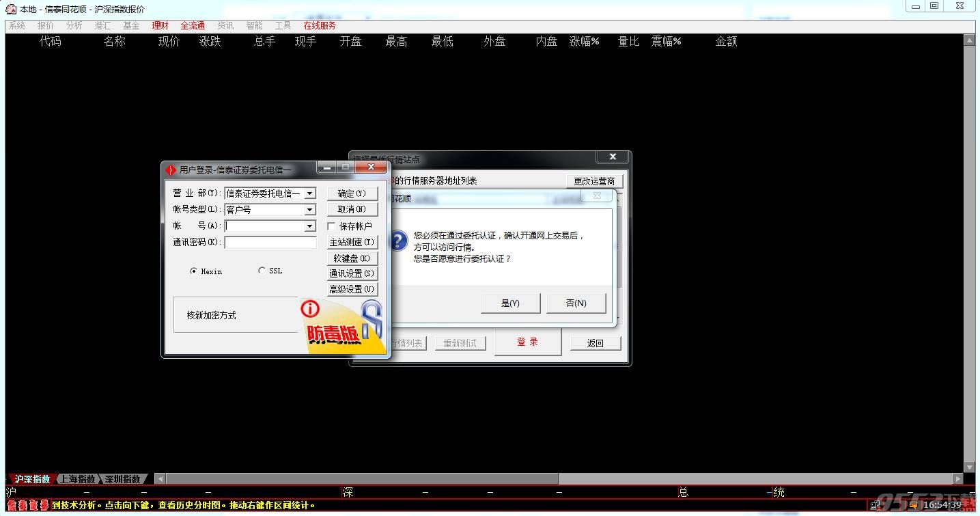Open the 系统 menu
980x516 pixels.
pyautogui.click(x=16, y=25)
